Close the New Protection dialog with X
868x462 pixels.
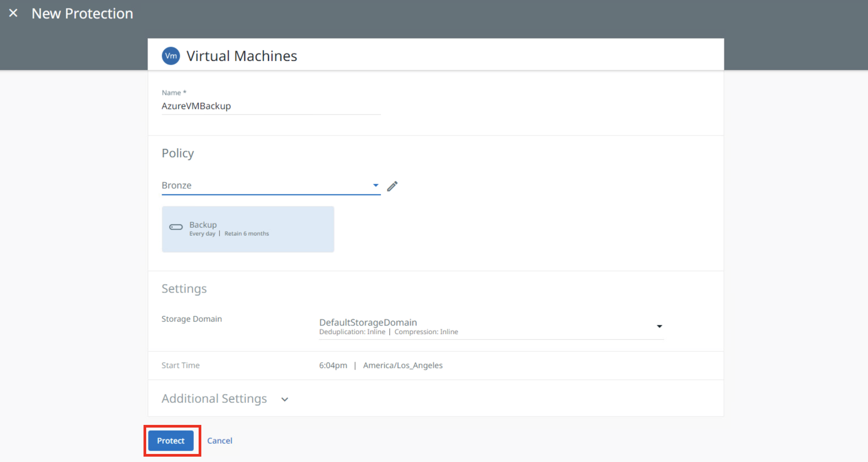13,13
